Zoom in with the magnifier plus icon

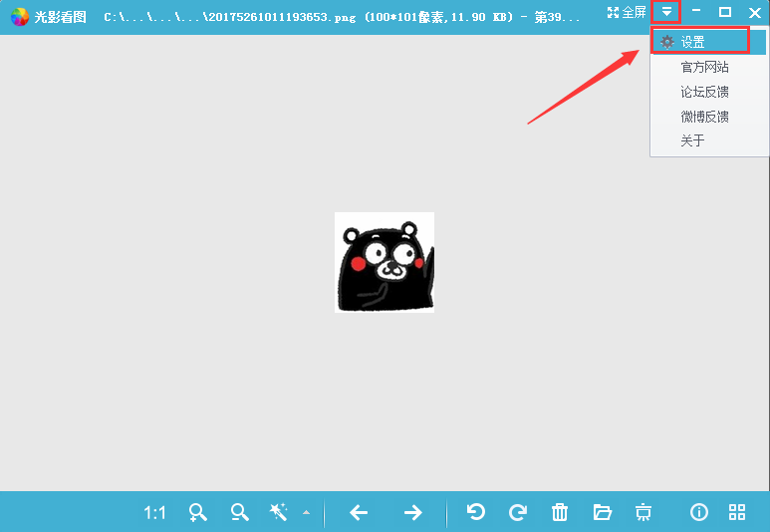[x=198, y=513]
